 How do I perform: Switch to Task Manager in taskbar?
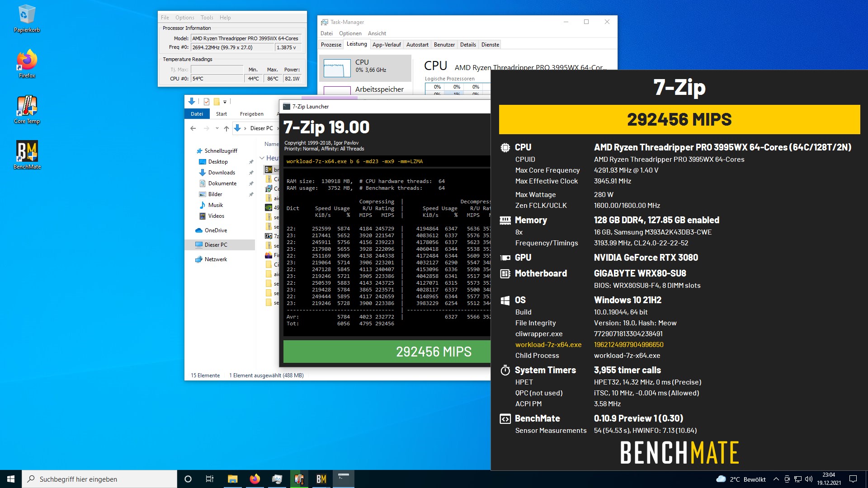pos(277,479)
